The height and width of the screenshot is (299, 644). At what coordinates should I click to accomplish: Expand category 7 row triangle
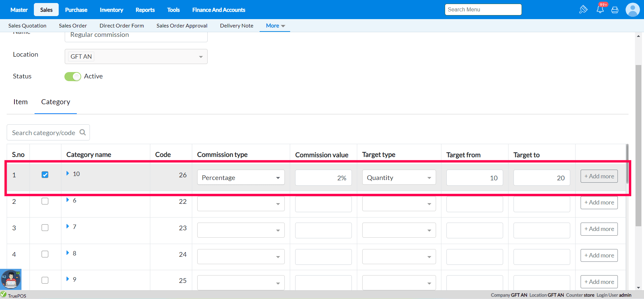pos(68,226)
